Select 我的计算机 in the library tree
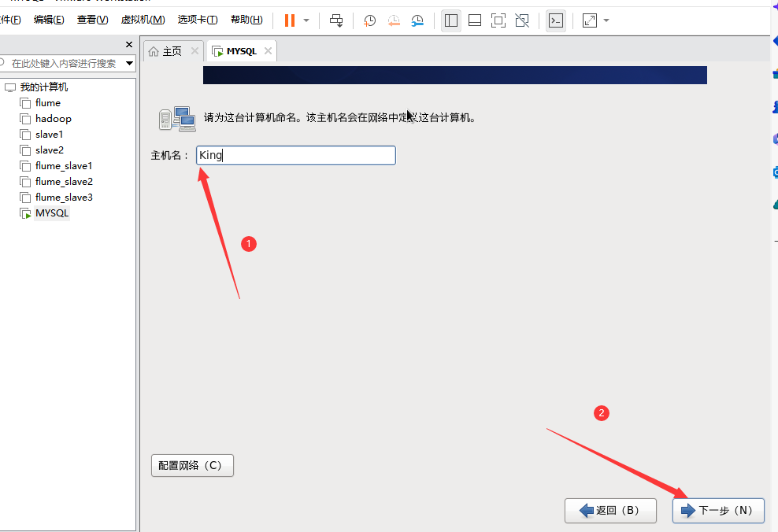 [43, 87]
